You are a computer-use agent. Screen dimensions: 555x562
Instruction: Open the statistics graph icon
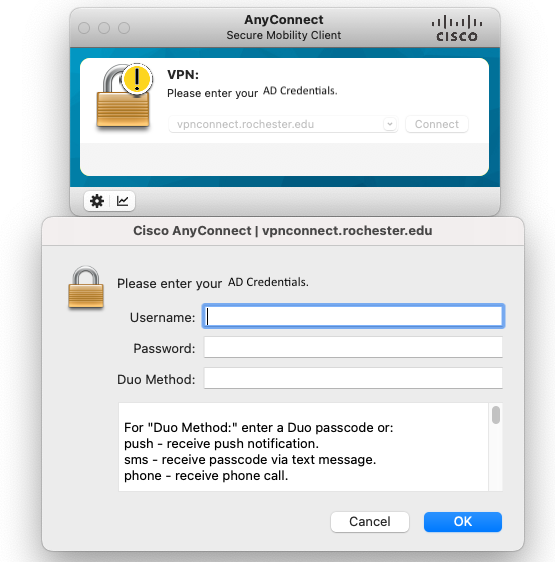[x=123, y=201]
